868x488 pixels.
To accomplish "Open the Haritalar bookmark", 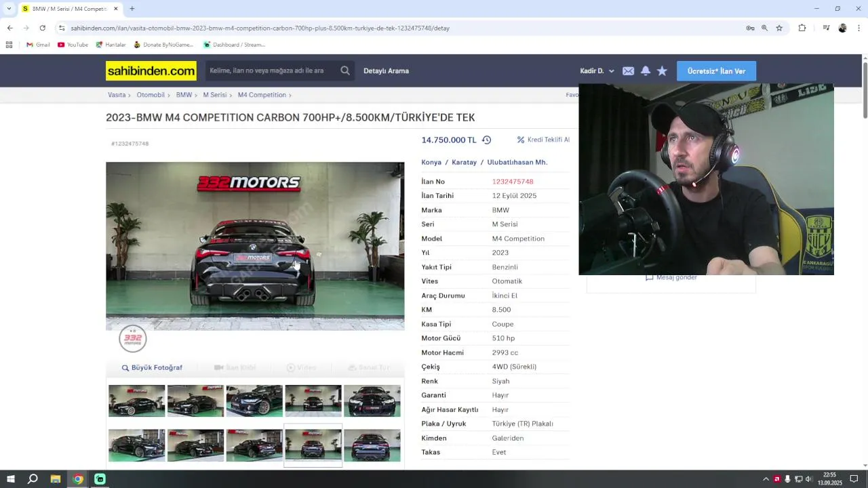I will [111, 45].
